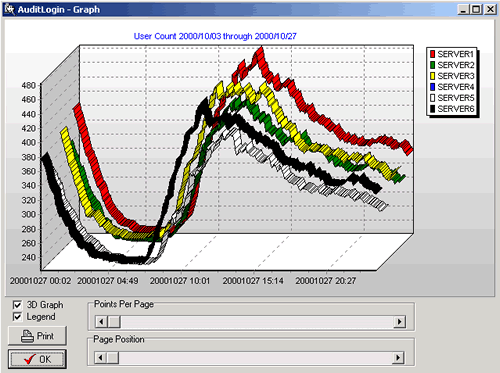Image resolution: width=500 pixels, height=373 pixels.
Task: Click the blue SERVER4 legend swatch
Action: [x=432, y=87]
